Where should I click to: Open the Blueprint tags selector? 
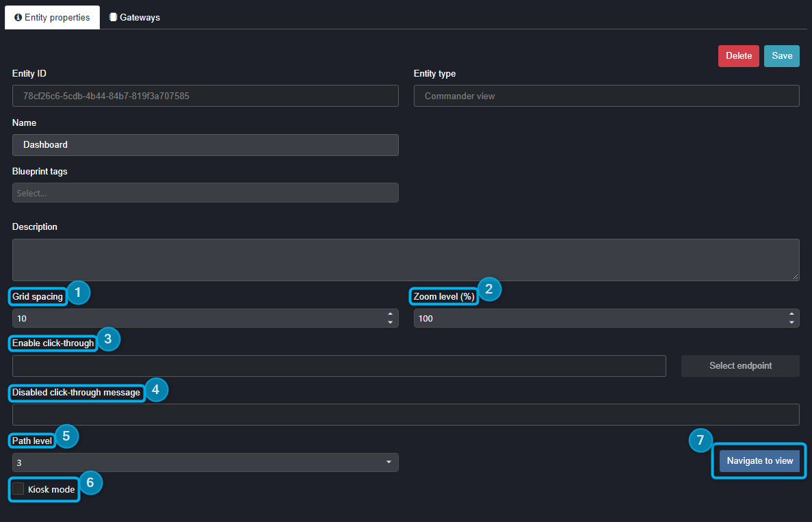205,192
